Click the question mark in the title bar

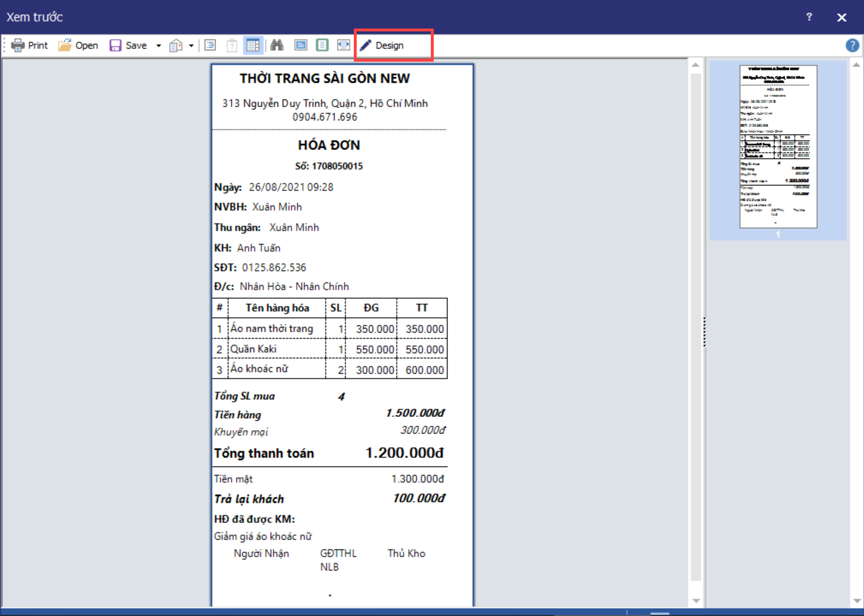(809, 17)
